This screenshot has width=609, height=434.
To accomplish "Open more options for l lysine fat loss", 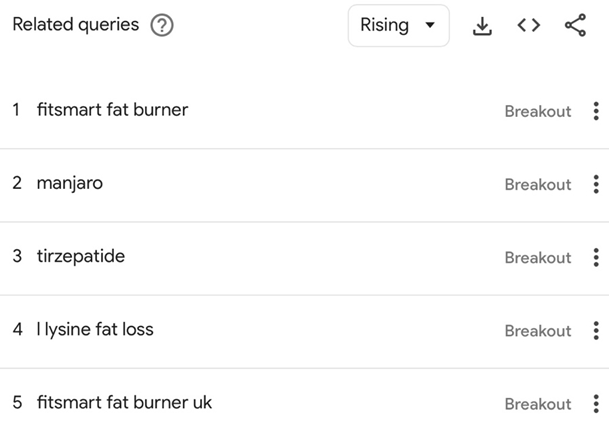I will [x=596, y=331].
